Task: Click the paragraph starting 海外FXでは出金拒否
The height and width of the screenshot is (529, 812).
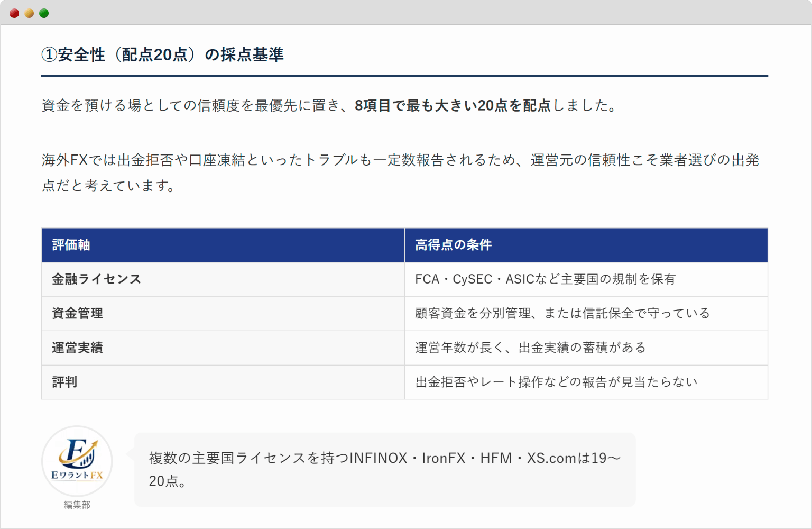Action: (401, 172)
